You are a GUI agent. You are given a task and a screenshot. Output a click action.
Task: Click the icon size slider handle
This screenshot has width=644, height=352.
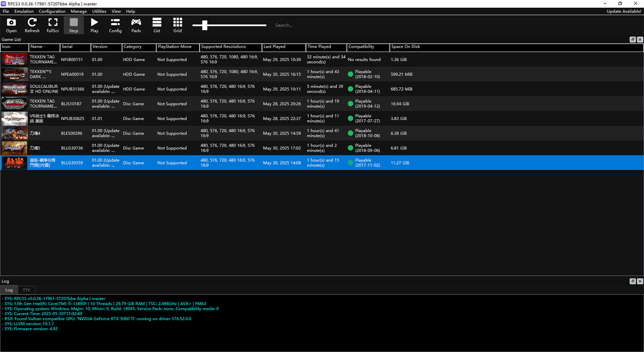tap(205, 25)
